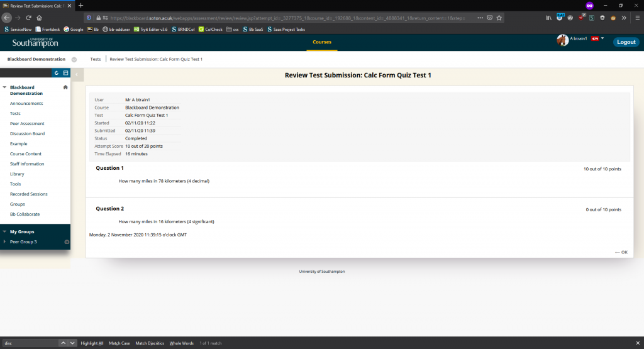Image resolution: width=644 pixels, height=349 pixels.
Task: Open the css bookmarks folder
Action: [233, 29]
